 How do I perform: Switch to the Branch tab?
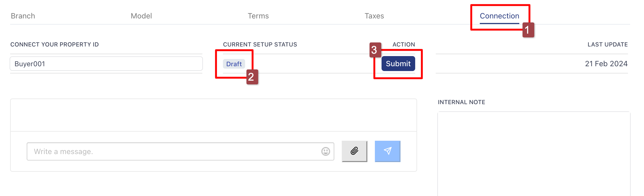pyautogui.click(x=23, y=16)
